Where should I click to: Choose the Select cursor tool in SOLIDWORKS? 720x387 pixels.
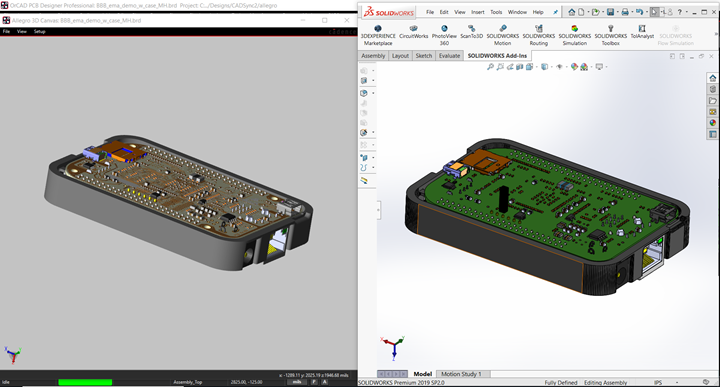tap(654, 12)
